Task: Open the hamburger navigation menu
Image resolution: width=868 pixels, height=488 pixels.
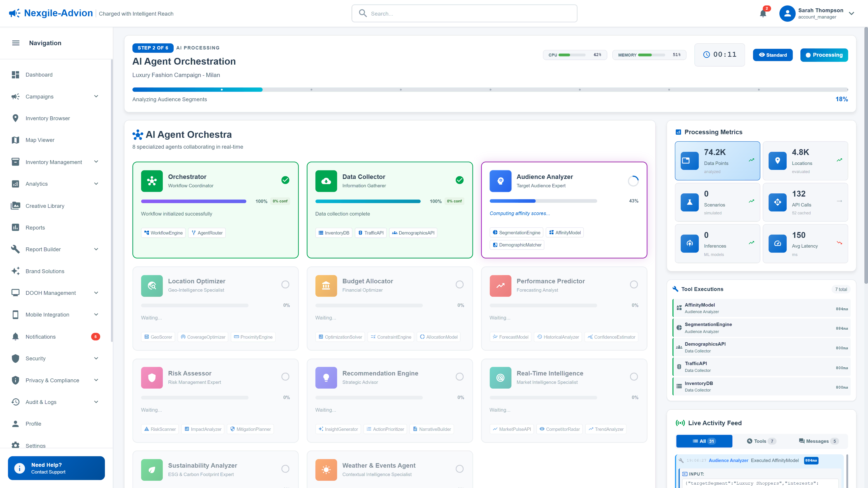Action: coord(16,43)
